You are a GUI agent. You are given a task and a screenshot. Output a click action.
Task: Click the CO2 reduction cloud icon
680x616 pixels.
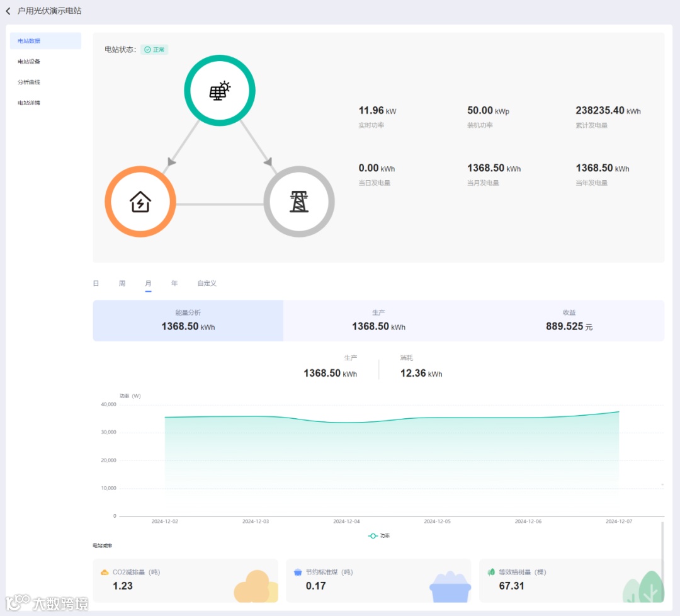point(104,572)
